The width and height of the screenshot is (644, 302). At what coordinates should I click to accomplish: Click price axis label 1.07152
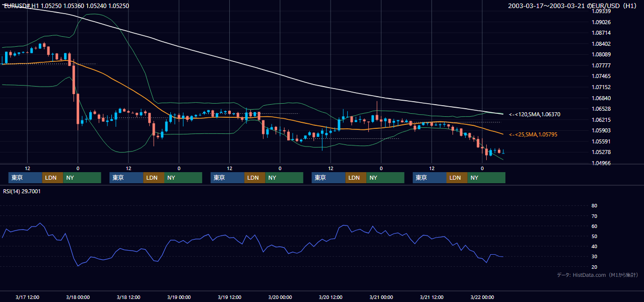click(x=601, y=87)
